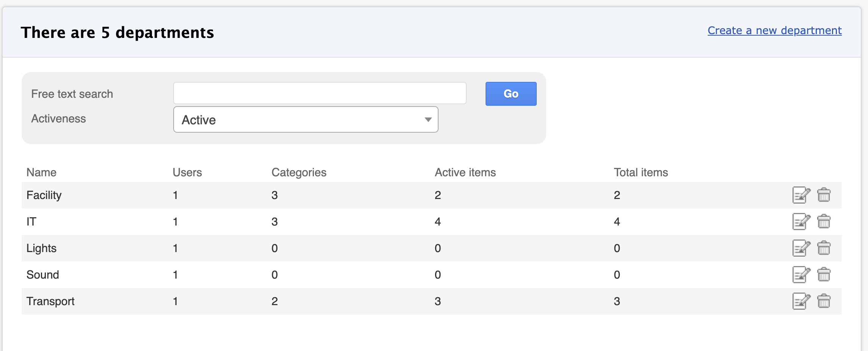Delete the Transport department
Image resolution: width=868 pixels, height=351 pixels.
(824, 301)
